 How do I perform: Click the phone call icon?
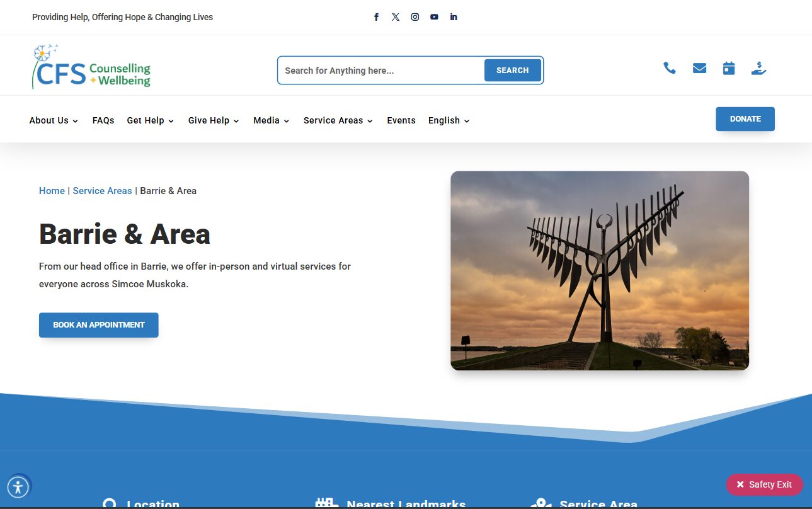tap(670, 68)
